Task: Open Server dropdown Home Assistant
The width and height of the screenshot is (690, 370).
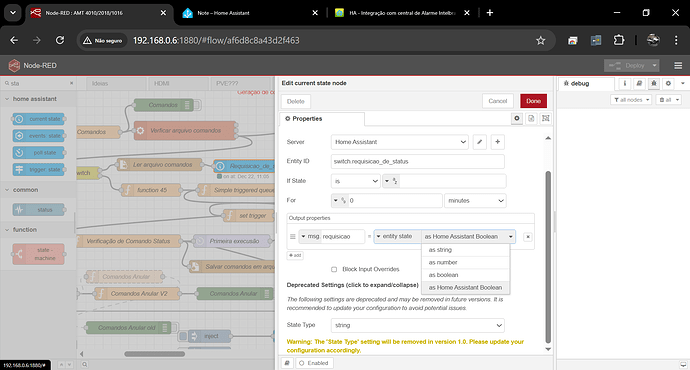Action: [400, 142]
